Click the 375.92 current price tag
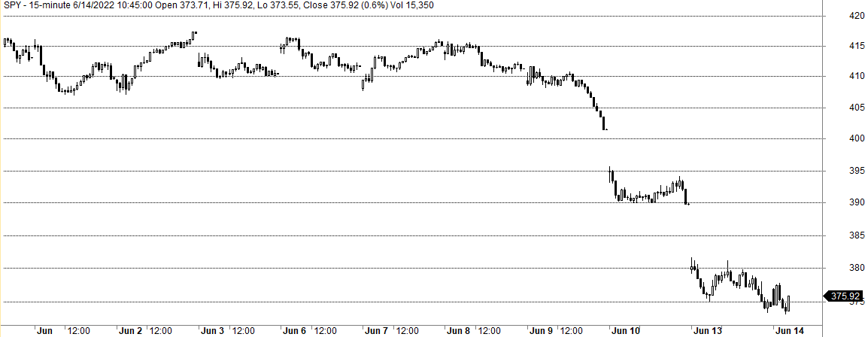The image size is (868, 337). tap(845, 296)
